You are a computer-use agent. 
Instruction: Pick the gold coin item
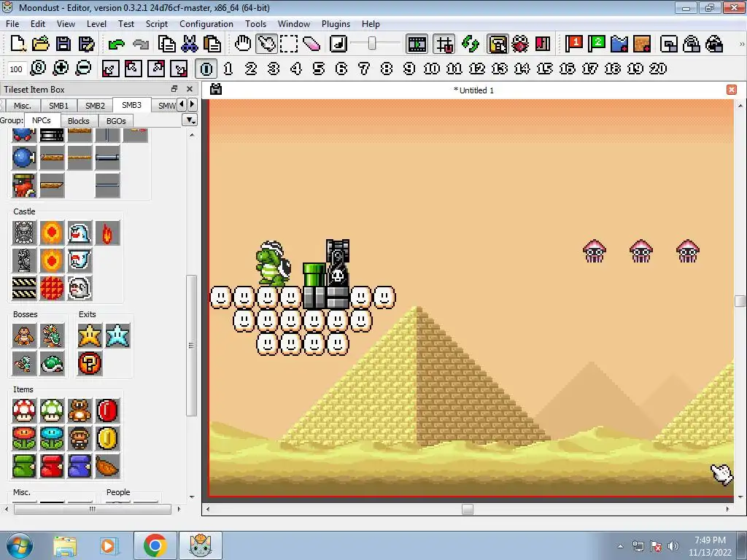coord(107,438)
